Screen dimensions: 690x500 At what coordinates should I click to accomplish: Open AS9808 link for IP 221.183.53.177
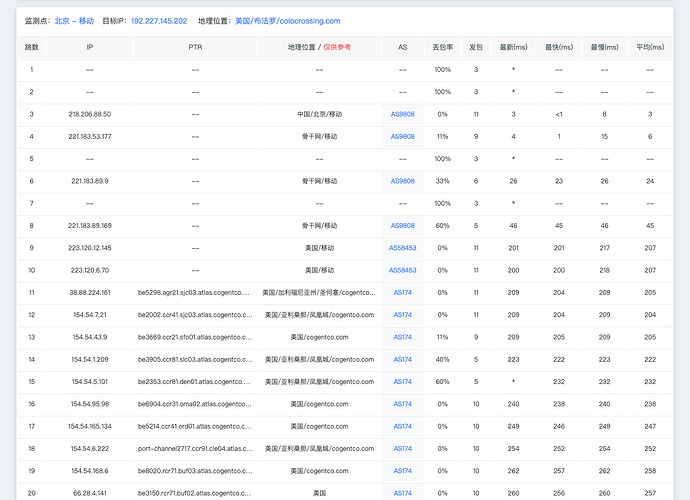(x=403, y=136)
